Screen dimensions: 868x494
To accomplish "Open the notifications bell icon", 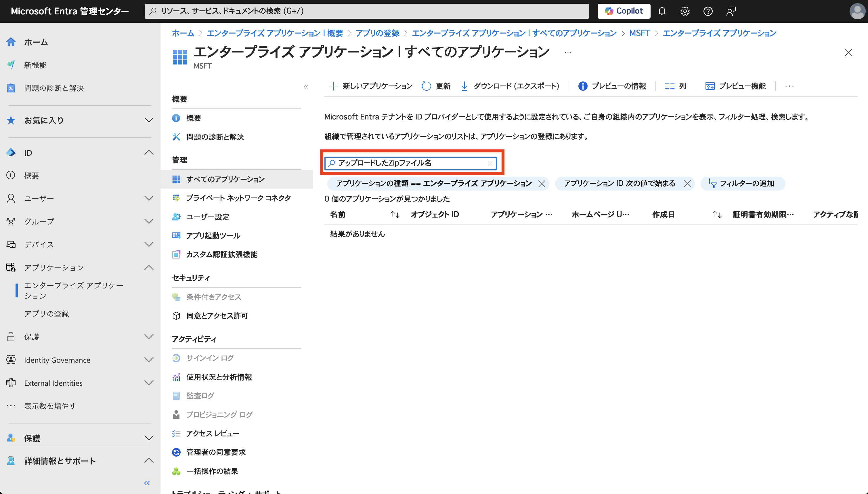I will (x=662, y=11).
